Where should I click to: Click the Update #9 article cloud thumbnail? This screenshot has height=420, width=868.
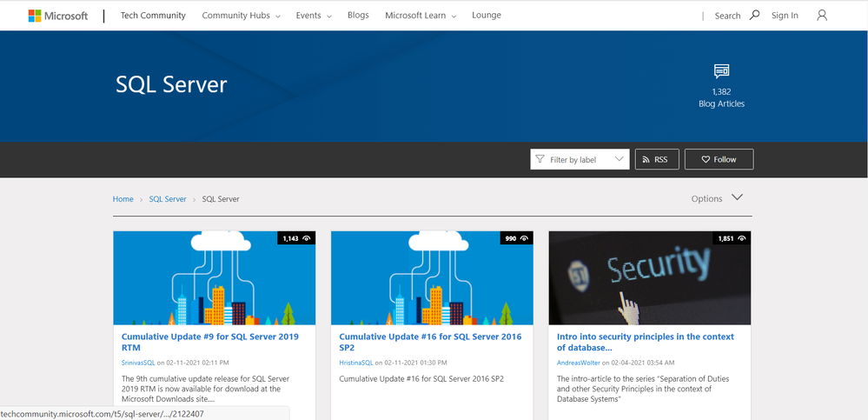click(x=215, y=277)
